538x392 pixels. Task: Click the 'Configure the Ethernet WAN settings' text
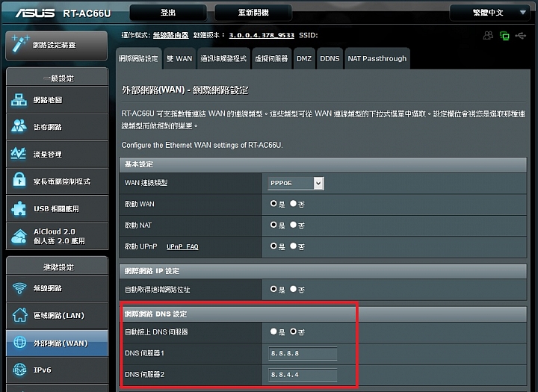click(202, 145)
